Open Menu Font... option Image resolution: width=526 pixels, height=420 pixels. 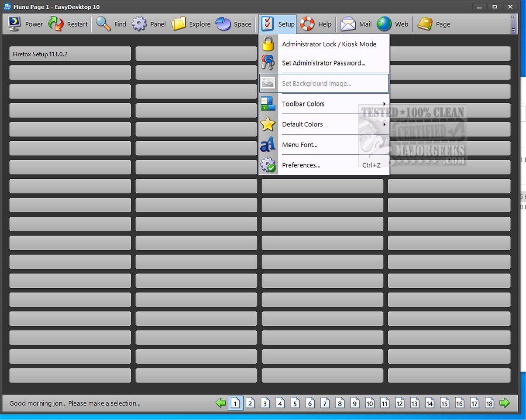pos(324,145)
